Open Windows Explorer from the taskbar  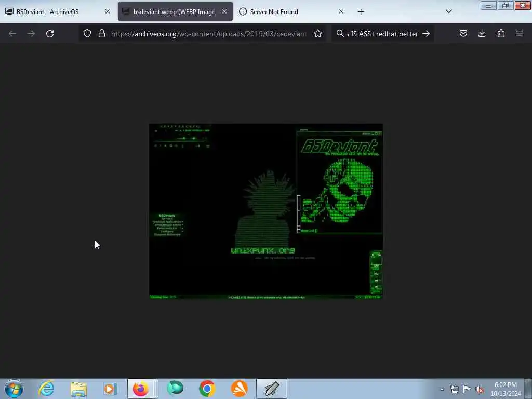pos(79,389)
